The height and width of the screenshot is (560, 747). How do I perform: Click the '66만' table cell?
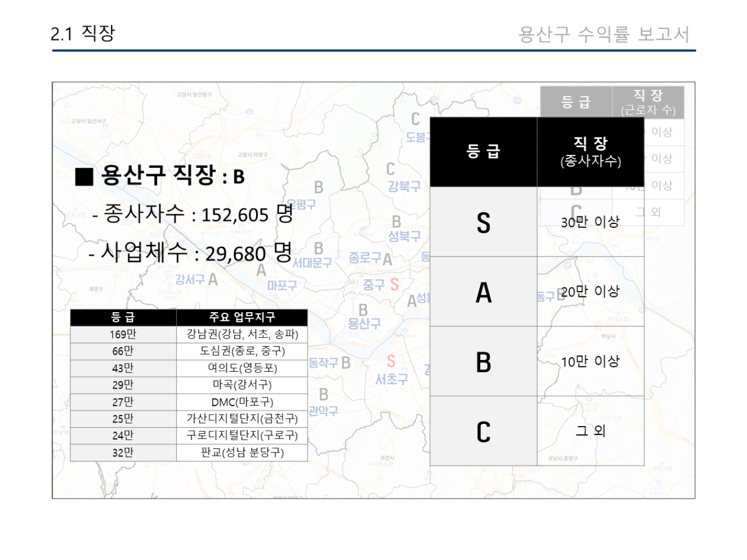[123, 351]
